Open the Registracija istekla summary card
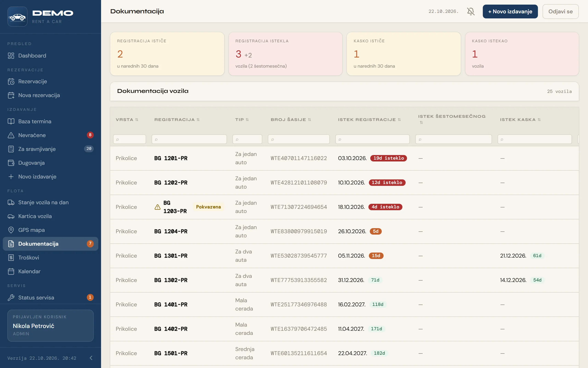This screenshot has height=368, width=588. [285, 54]
